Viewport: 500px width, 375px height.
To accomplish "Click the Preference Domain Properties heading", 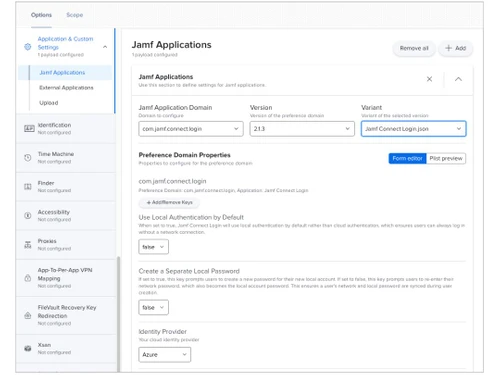I will [184, 155].
